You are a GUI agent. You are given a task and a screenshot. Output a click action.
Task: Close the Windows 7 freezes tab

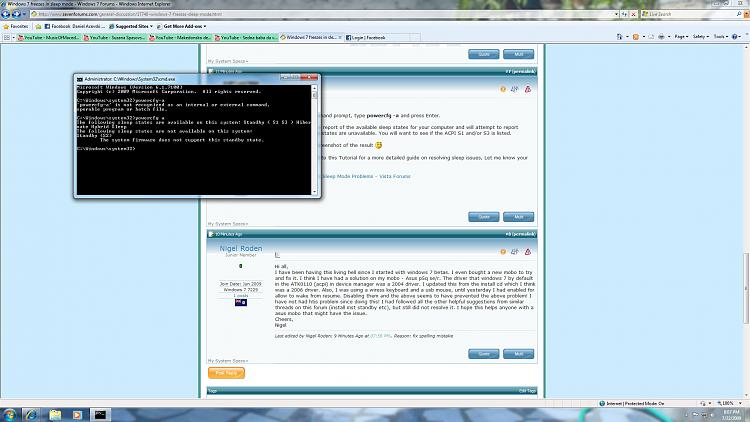pos(340,37)
